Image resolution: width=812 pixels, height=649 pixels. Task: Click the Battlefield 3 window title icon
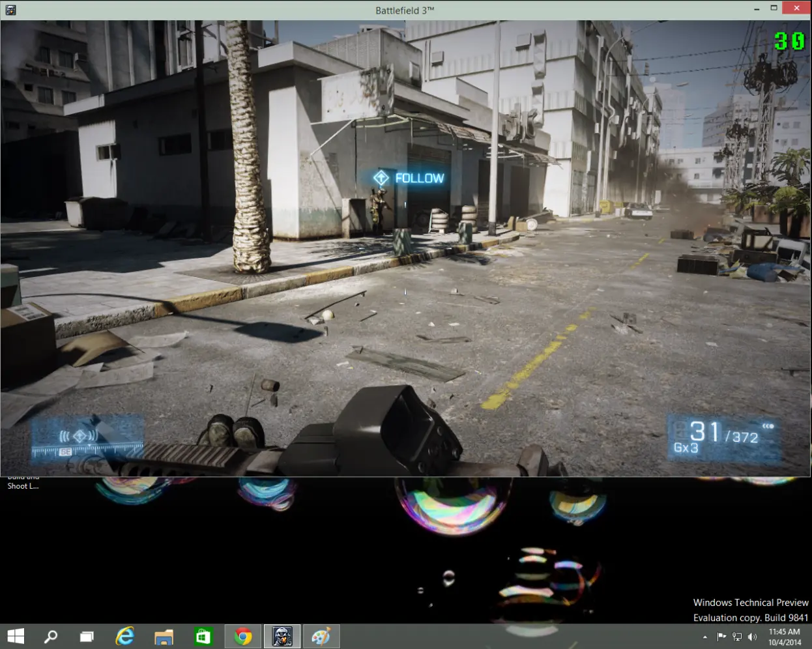[10, 10]
